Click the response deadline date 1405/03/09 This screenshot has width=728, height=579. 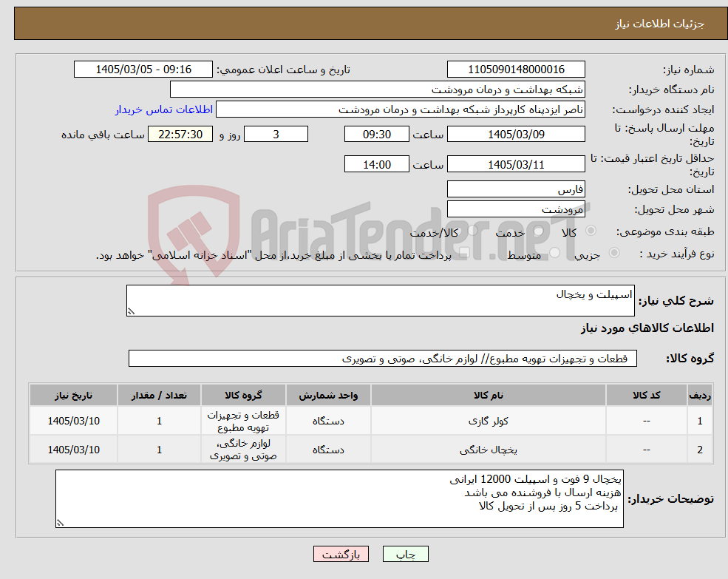pyautogui.click(x=516, y=135)
